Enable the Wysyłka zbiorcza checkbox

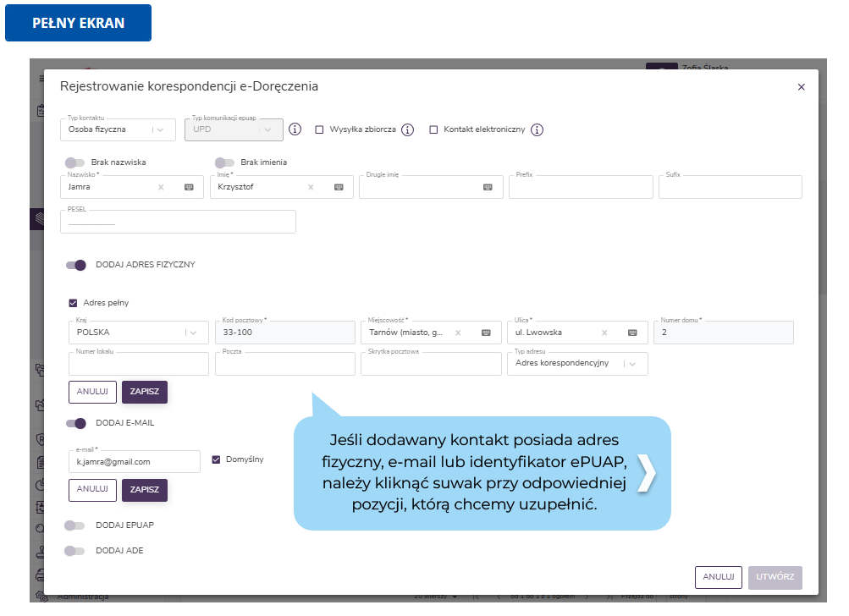click(x=319, y=129)
